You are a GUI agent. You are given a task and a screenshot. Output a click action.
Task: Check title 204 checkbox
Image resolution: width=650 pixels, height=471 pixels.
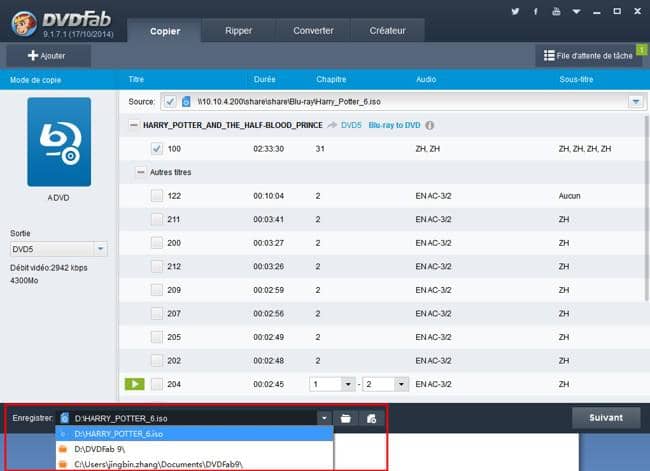157,384
